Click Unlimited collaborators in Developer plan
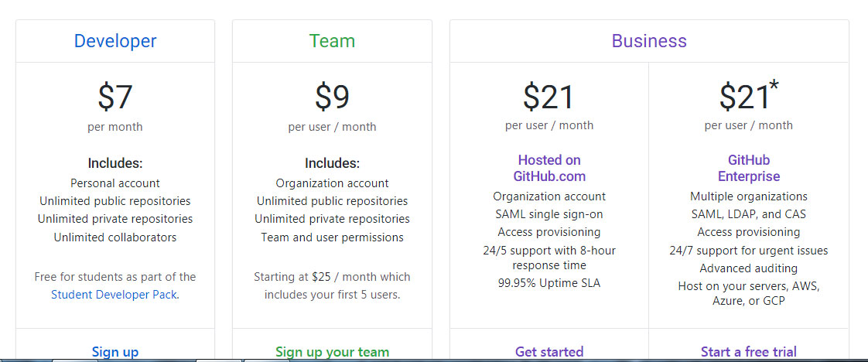 click(x=115, y=237)
